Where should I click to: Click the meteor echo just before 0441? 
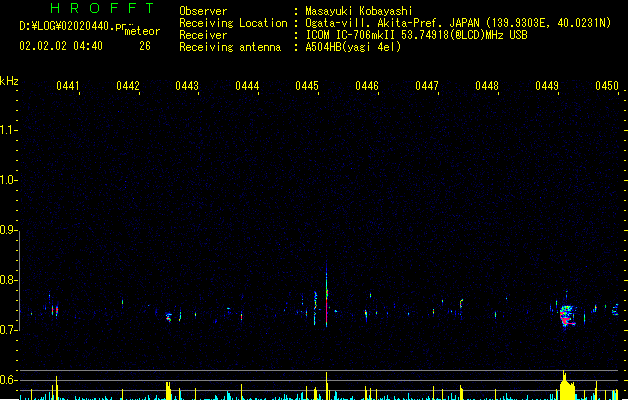54,309
